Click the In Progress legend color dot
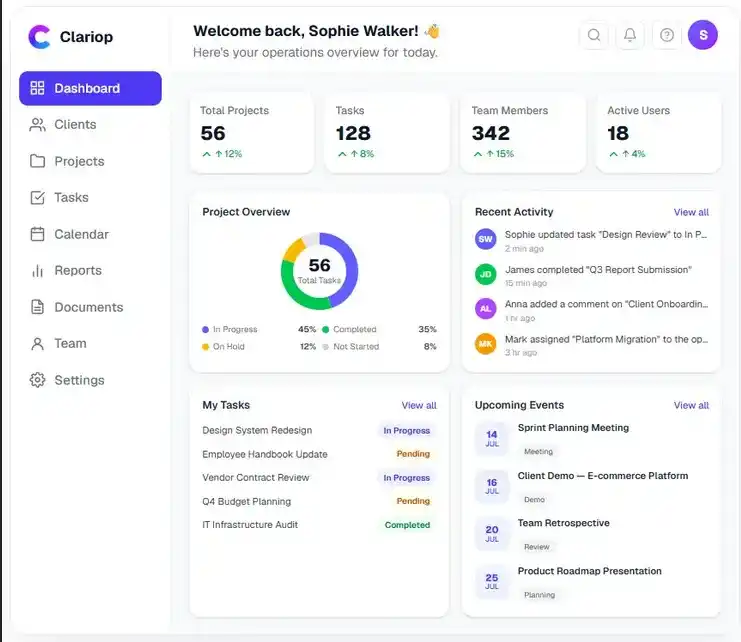 click(x=205, y=330)
